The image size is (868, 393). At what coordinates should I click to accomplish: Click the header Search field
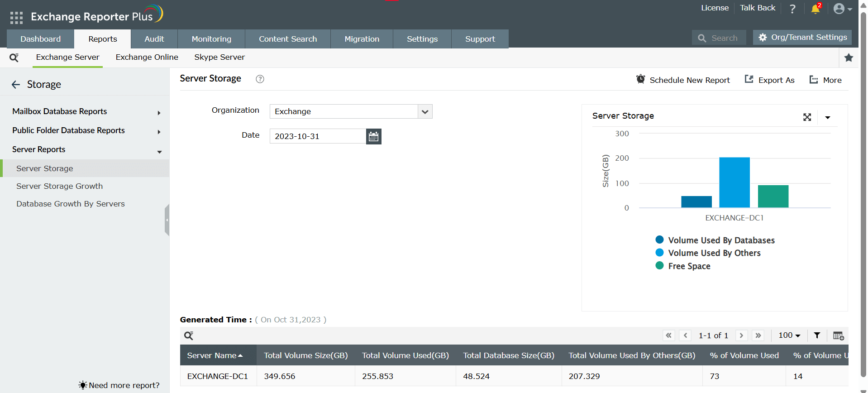(x=719, y=38)
